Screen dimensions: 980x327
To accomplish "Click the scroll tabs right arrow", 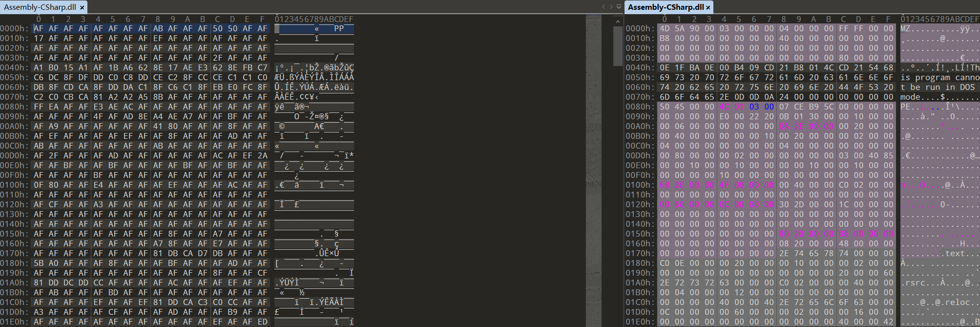I will [611, 7].
